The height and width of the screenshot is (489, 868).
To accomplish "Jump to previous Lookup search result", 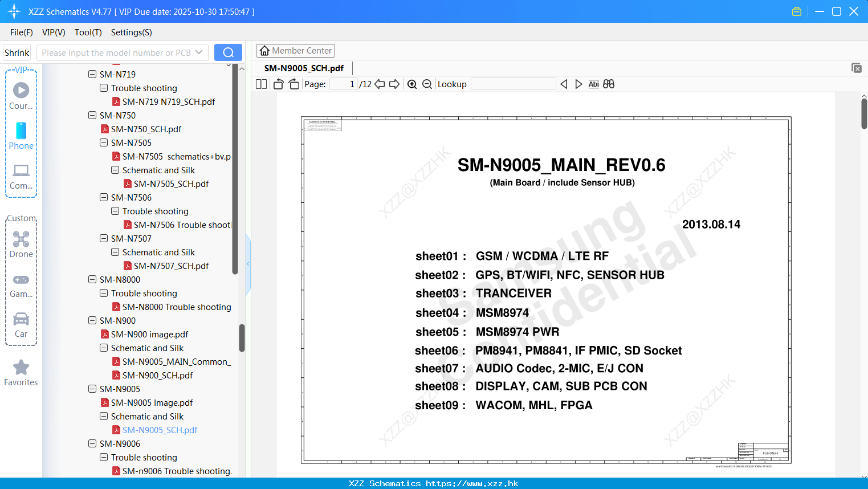I will pyautogui.click(x=564, y=84).
